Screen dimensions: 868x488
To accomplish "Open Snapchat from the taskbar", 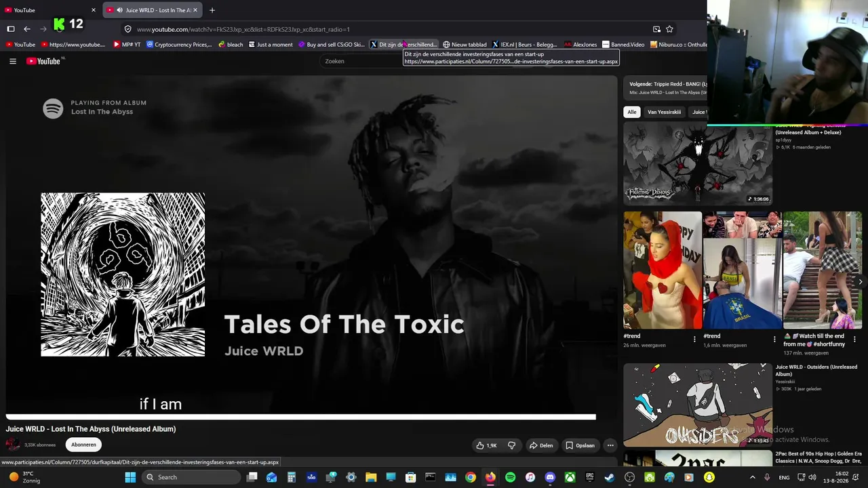I will click(709, 477).
